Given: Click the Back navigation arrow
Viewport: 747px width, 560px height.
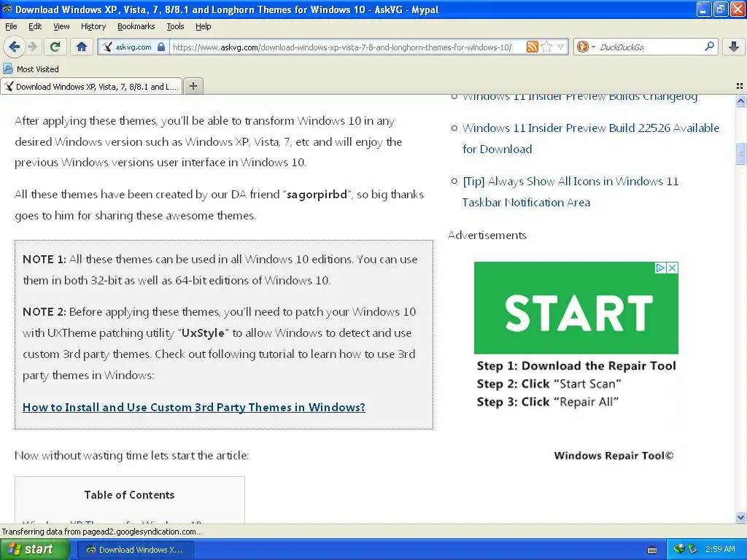Looking at the screenshot, I should 14,47.
